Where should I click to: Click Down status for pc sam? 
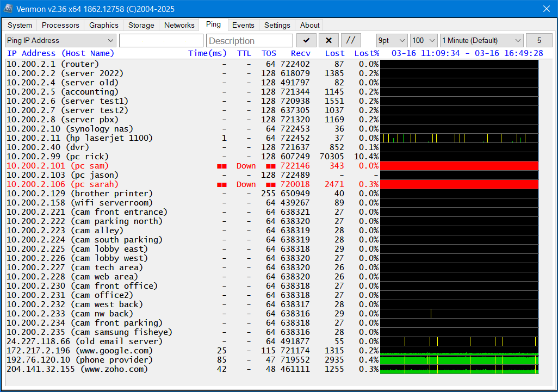click(x=246, y=166)
